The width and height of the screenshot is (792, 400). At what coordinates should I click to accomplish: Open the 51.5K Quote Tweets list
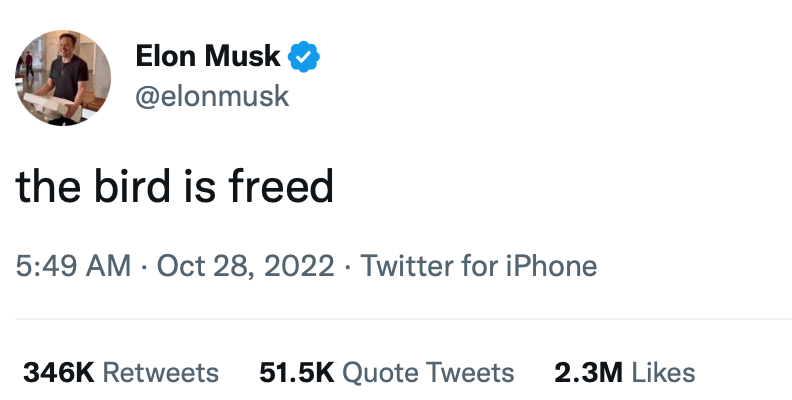pyautogui.click(x=387, y=373)
